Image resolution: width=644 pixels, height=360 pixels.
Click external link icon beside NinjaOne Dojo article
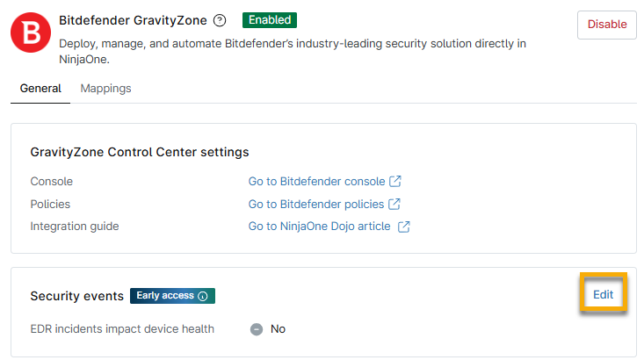pyautogui.click(x=404, y=227)
